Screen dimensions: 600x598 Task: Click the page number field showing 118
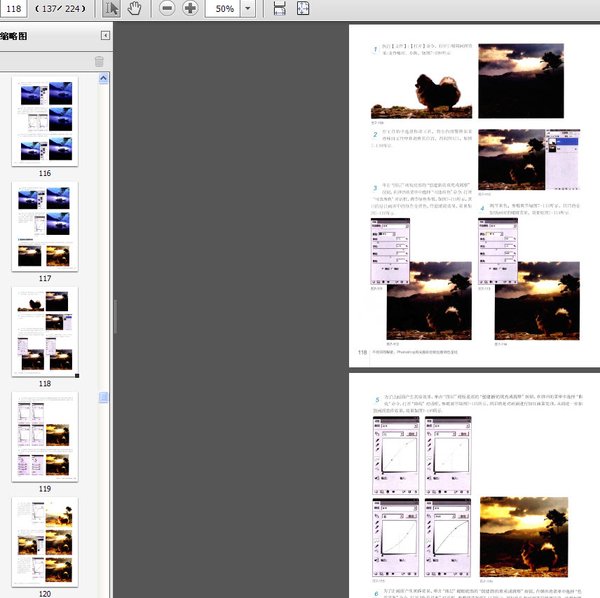point(13,8)
